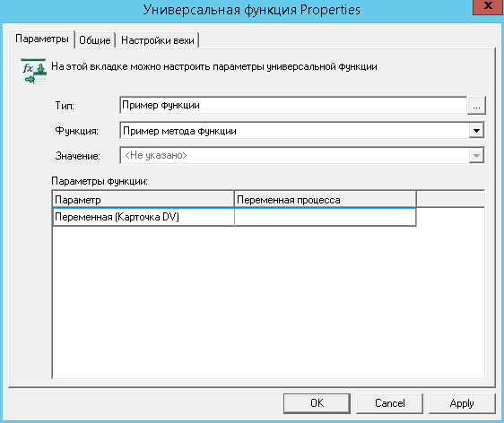Image resolution: width=504 pixels, height=423 pixels.
Task: Open the Настройки вехи tab
Action: point(158,40)
